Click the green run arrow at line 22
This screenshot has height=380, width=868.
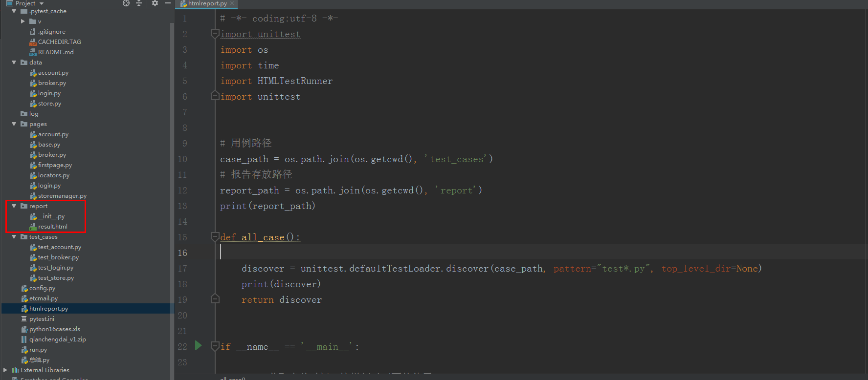tap(198, 346)
